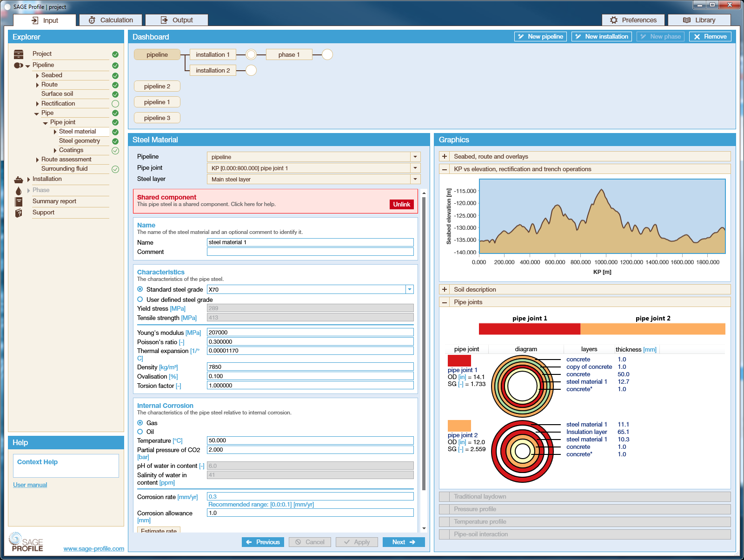Click the Phase droplet icon
This screenshot has width=744, height=560.
(x=19, y=191)
